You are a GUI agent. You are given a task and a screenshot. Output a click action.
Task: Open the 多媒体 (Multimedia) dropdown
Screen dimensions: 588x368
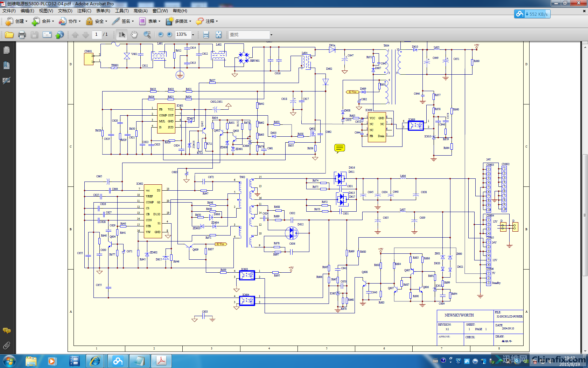tap(178, 21)
